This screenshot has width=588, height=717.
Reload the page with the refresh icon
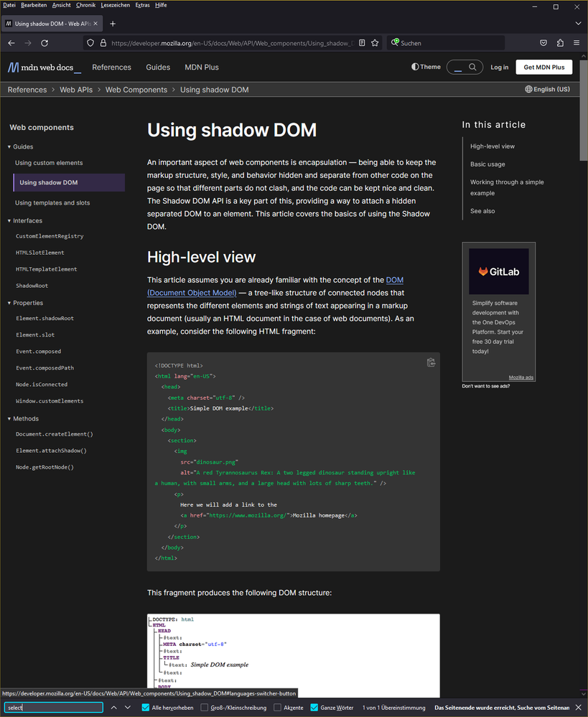tap(45, 43)
